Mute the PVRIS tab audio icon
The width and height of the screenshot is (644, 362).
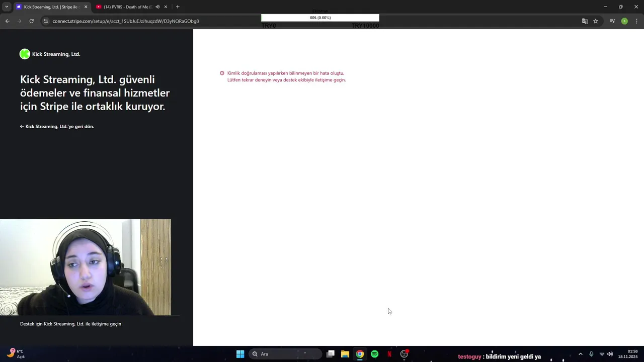click(157, 7)
